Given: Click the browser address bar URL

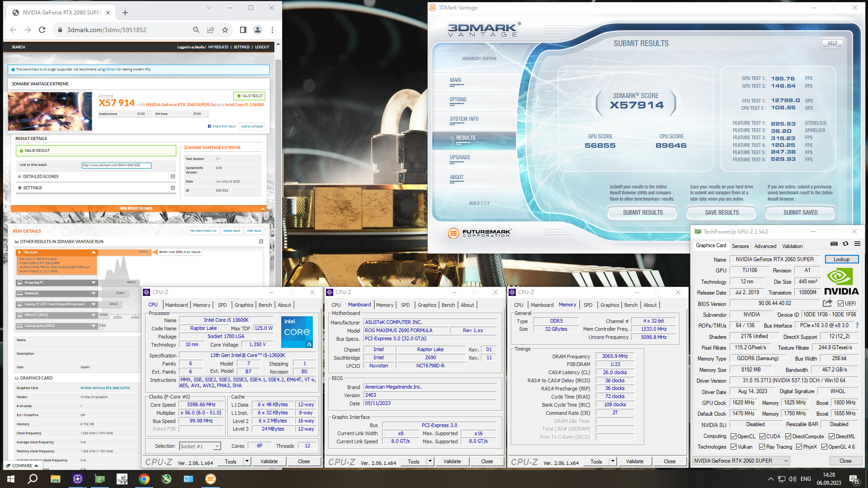Looking at the screenshot, I should tap(107, 30).
